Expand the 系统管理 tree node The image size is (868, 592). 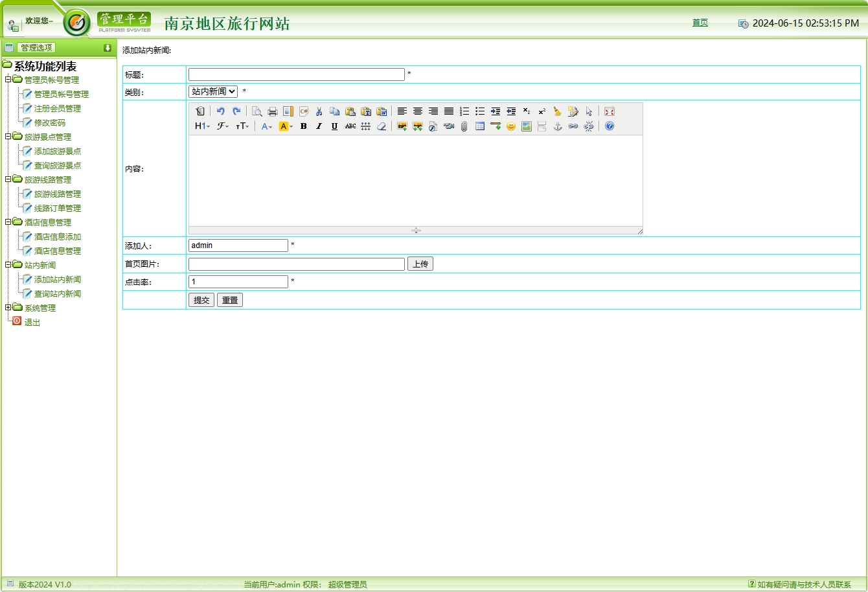(8, 308)
